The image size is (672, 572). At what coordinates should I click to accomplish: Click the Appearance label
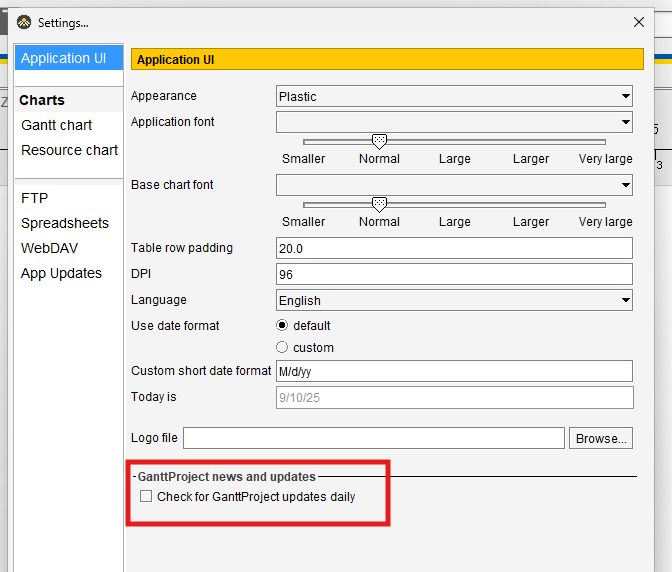(164, 96)
